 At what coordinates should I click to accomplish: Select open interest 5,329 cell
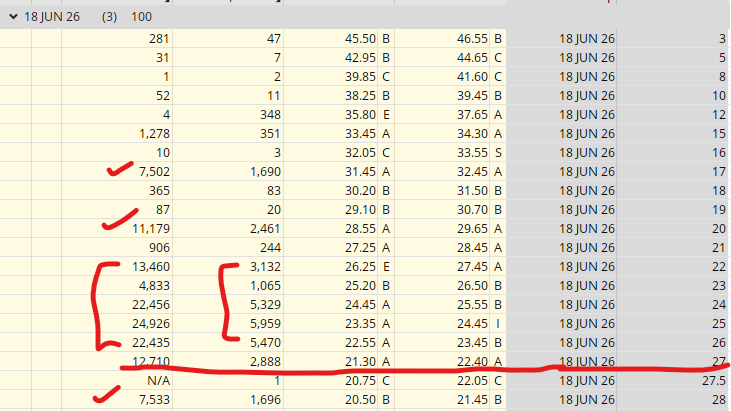[265, 305]
